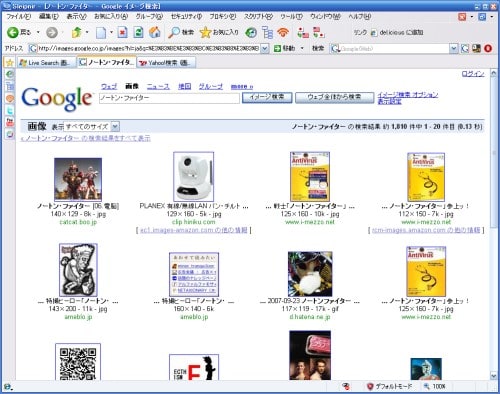Open the 2007-09-23 ノートンファイター thumbnail

pos(310,274)
